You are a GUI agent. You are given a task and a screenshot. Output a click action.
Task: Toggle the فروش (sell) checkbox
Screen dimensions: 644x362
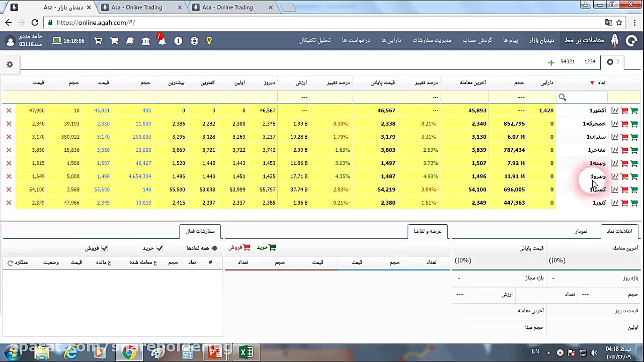[105, 248]
